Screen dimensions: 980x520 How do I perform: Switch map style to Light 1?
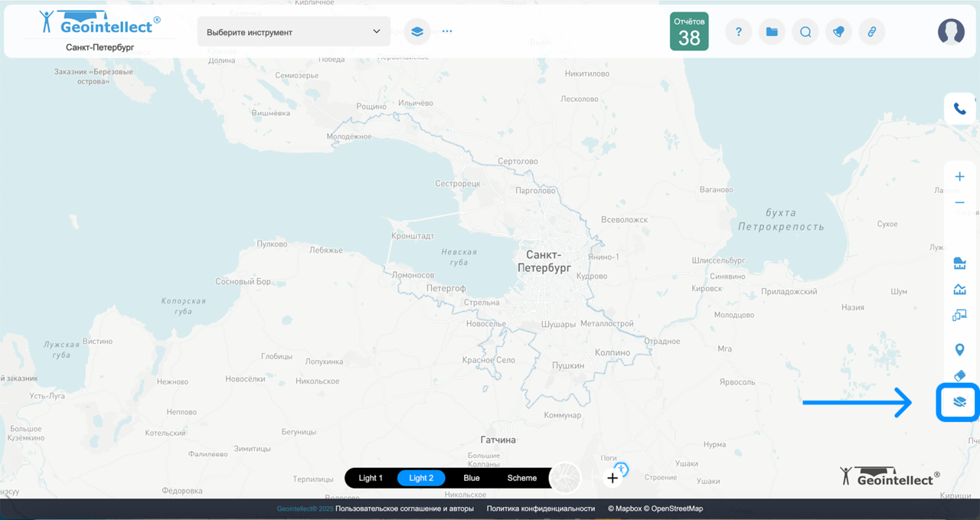click(x=371, y=478)
